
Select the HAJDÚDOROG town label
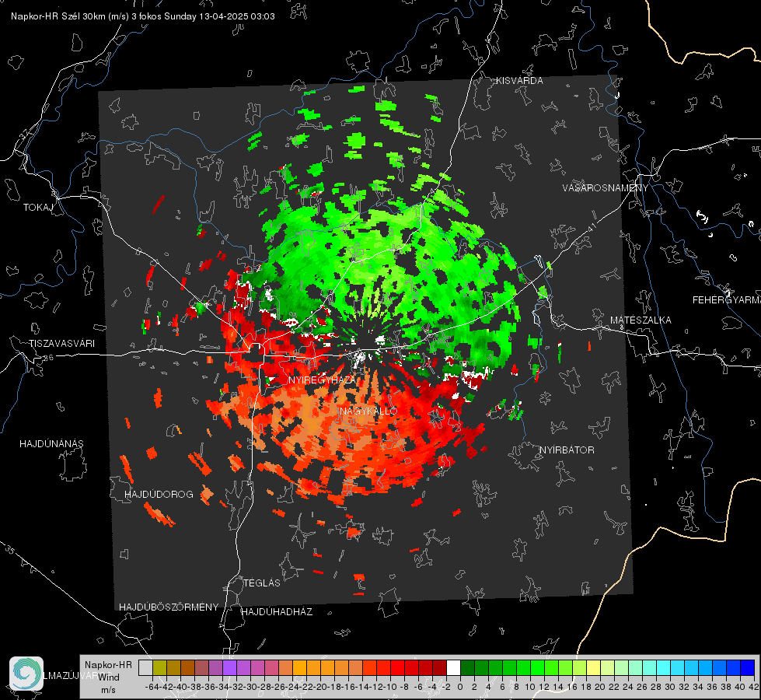[159, 494]
